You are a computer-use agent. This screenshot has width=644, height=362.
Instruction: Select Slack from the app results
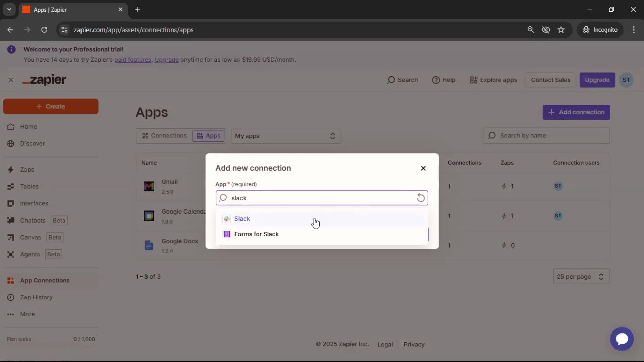[322, 219]
